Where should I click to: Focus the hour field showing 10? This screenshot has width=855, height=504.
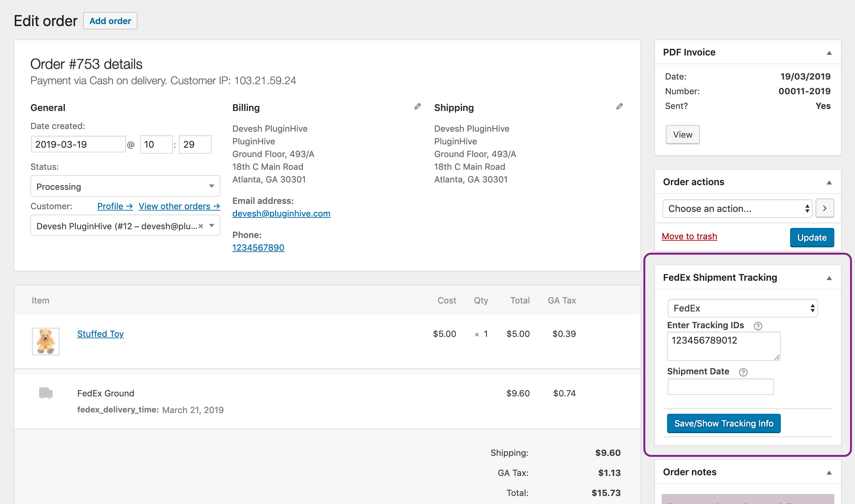click(156, 144)
